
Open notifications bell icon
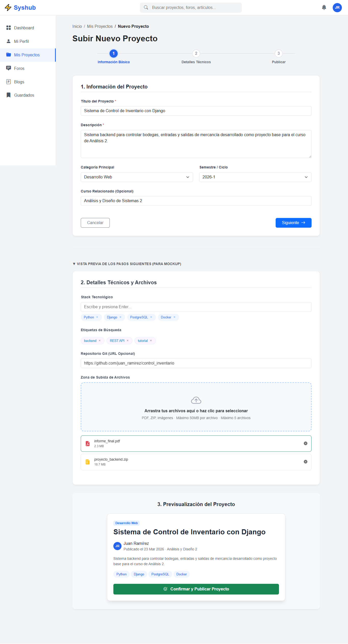[x=324, y=8]
